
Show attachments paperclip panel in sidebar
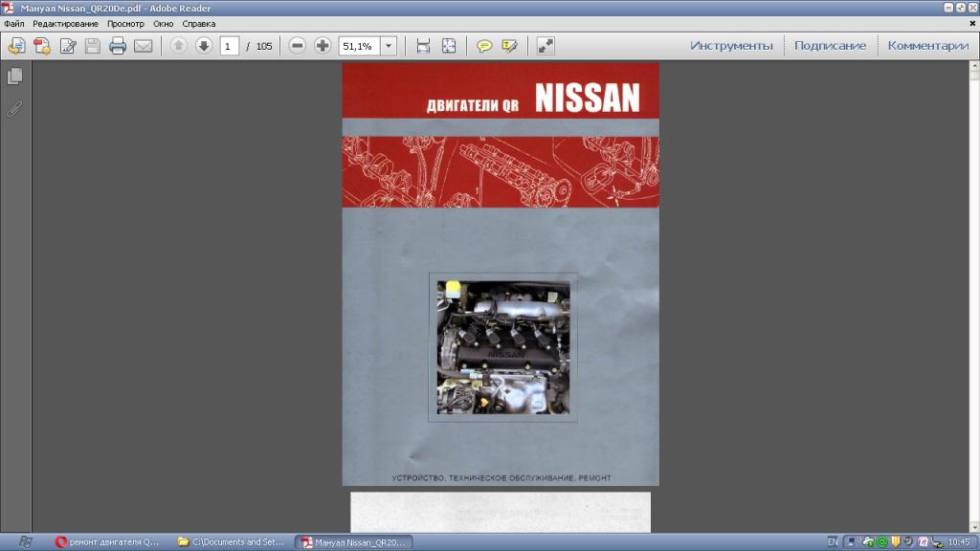point(15,109)
